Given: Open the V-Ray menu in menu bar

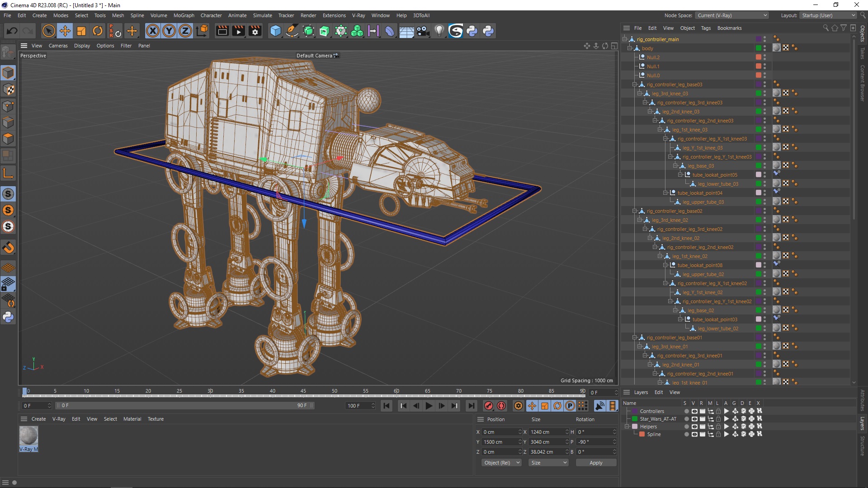Looking at the screenshot, I should pyautogui.click(x=358, y=15).
